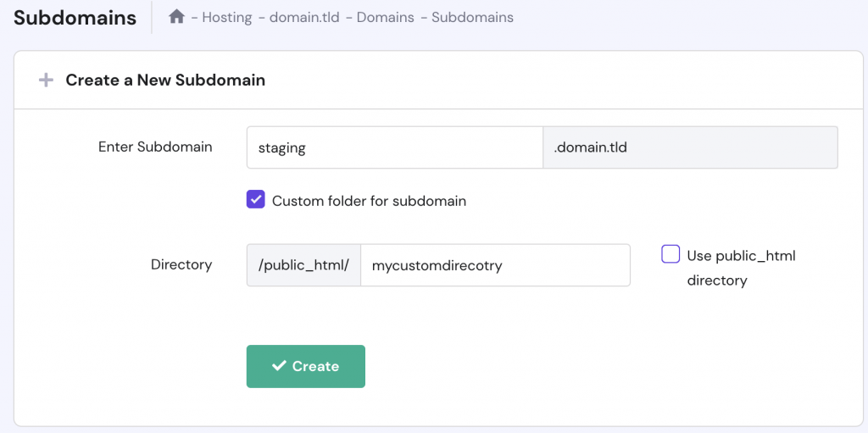
Task: Focus the subdomain field containing 'staging'
Action: [x=394, y=147]
